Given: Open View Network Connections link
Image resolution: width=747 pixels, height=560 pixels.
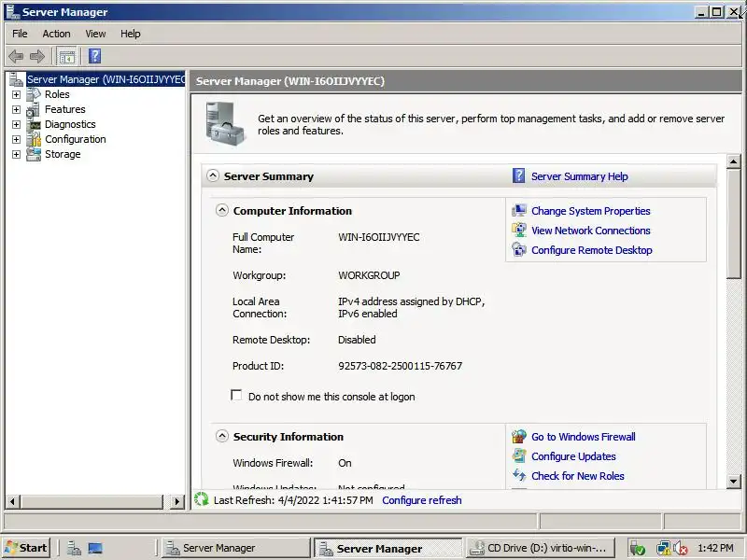Looking at the screenshot, I should [591, 231].
